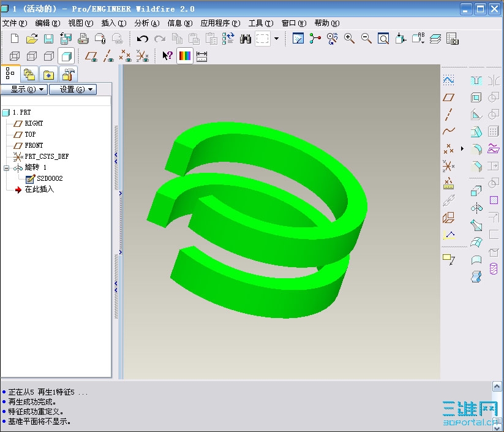Viewport: 504px width, 432px height.
Task: Click the Repaint screen icon
Action: pyautogui.click(x=298, y=39)
